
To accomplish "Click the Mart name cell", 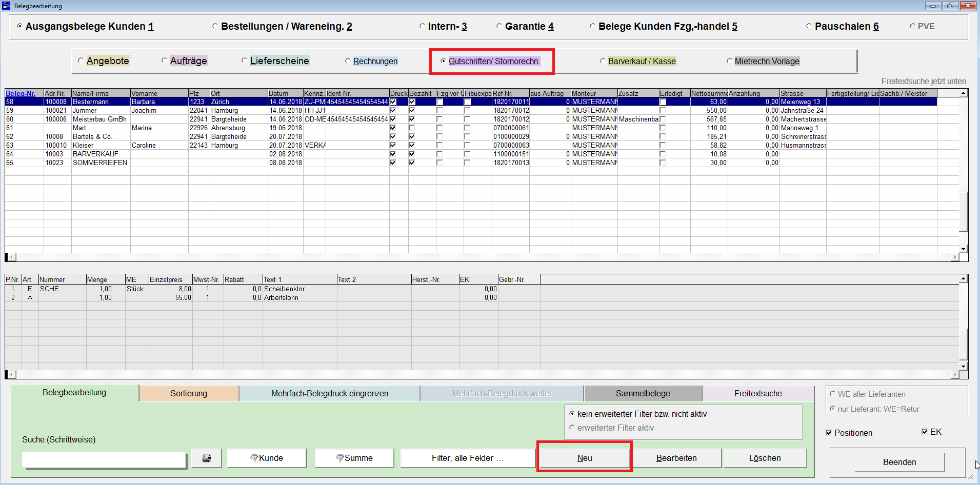I will pyautogui.click(x=101, y=128).
